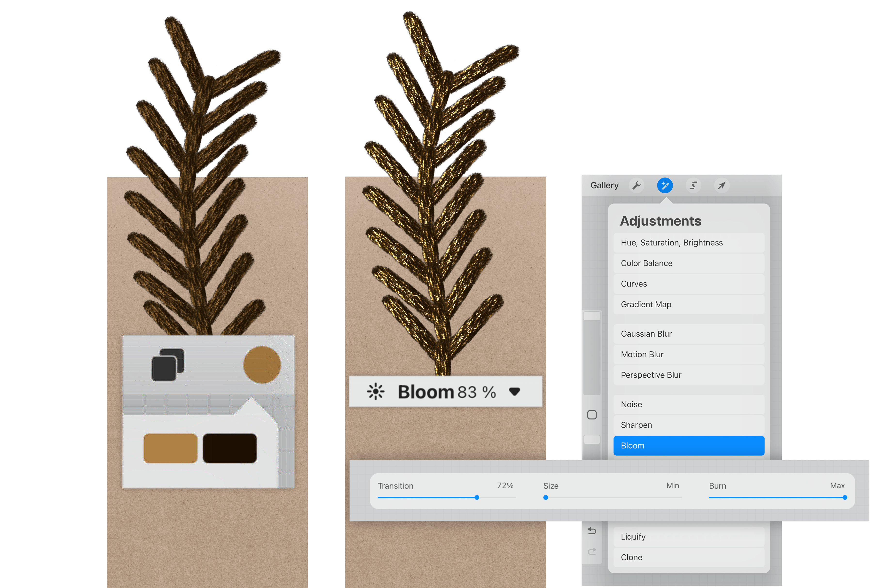The height and width of the screenshot is (588, 882).
Task: Apply Gaussian Blur
Action: pyautogui.click(x=689, y=334)
